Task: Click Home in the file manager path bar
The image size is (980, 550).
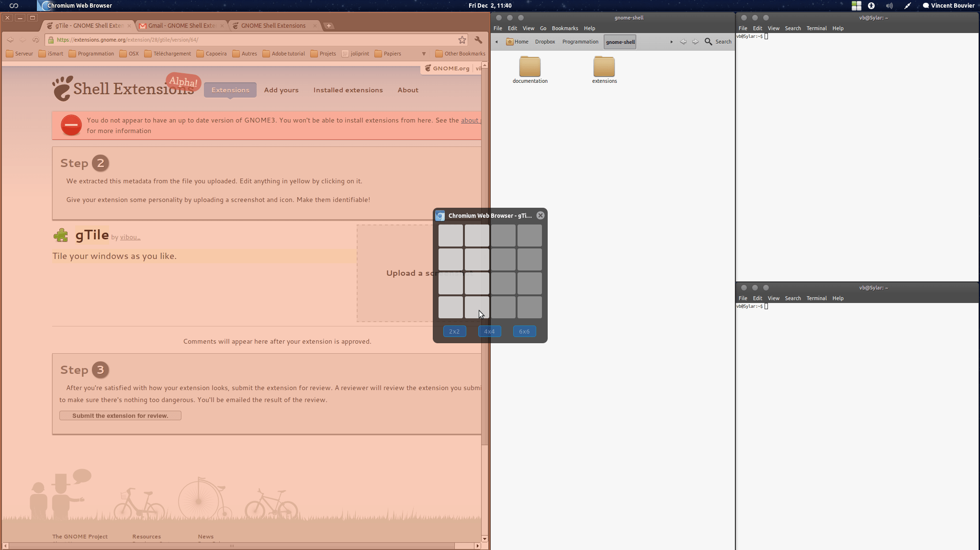Action: click(x=518, y=42)
